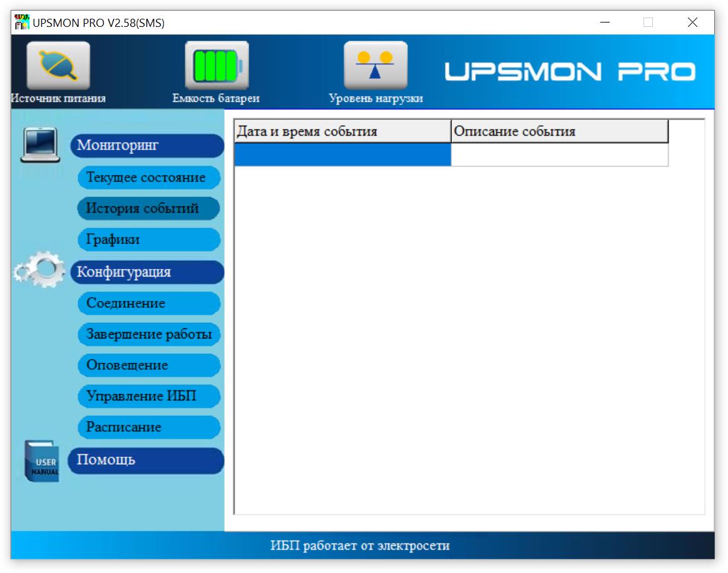This screenshot has height=573, width=728.
Task: Open Расписание page
Action: coord(148,427)
